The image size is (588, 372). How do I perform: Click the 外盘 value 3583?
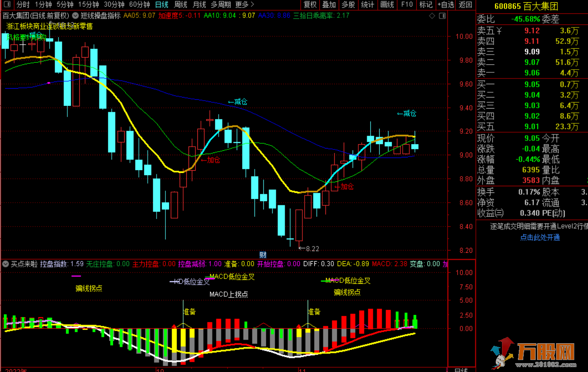click(531, 180)
